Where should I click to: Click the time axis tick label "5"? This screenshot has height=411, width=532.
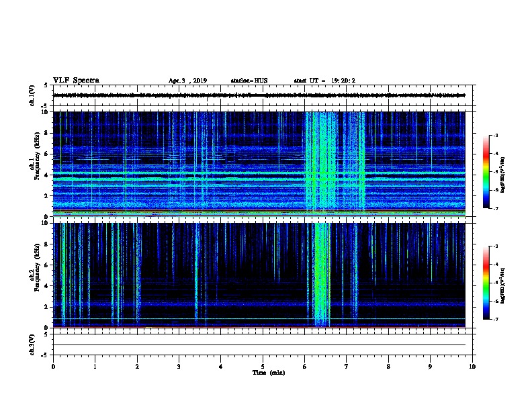pyautogui.click(x=263, y=367)
